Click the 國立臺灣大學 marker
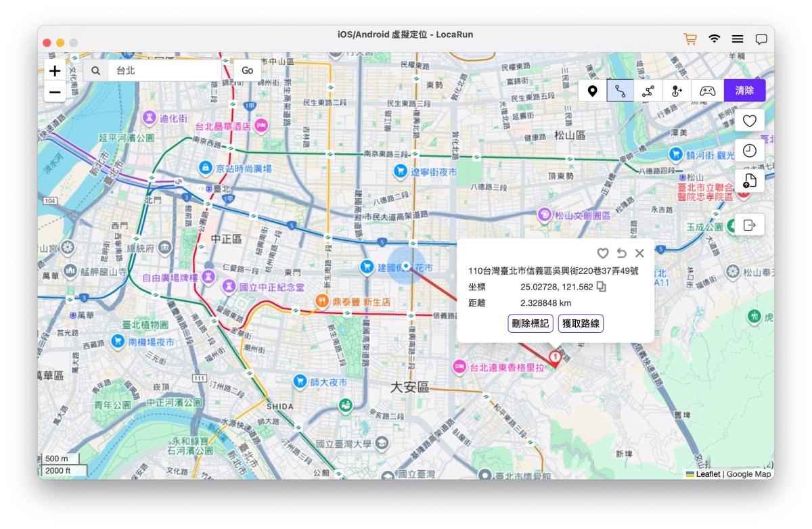812x529 pixels. (x=382, y=444)
